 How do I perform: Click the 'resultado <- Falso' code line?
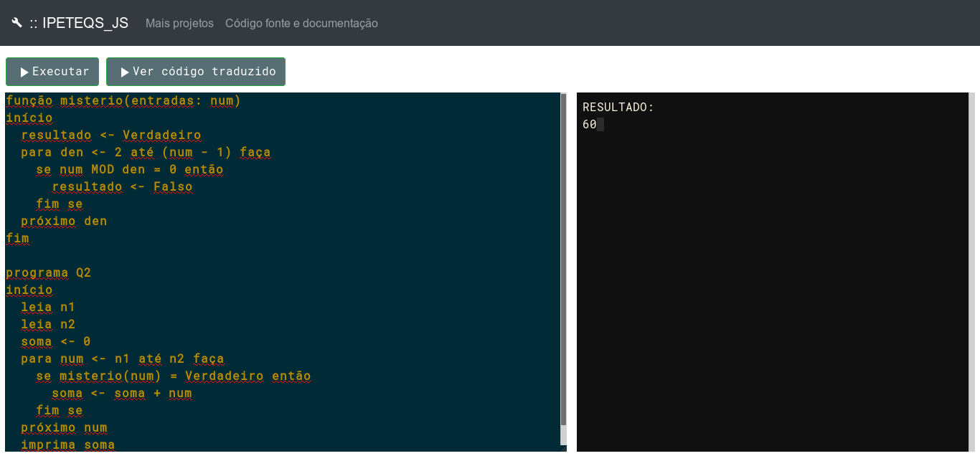click(x=122, y=187)
